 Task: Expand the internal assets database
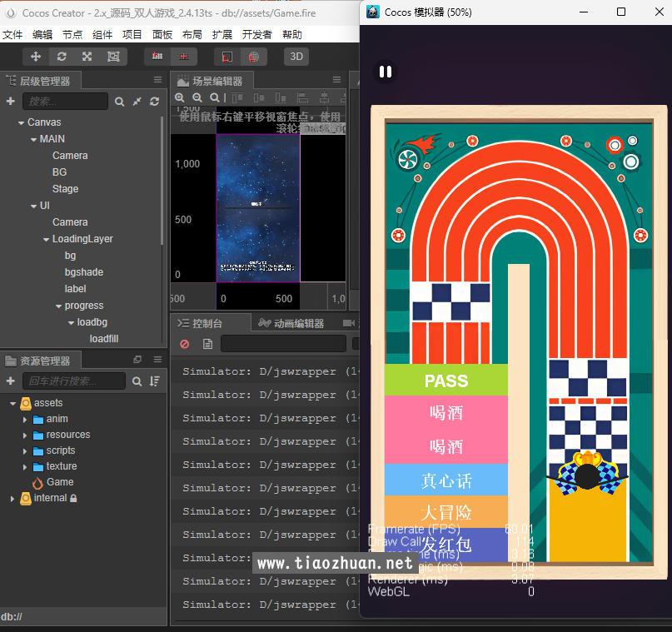[12, 498]
